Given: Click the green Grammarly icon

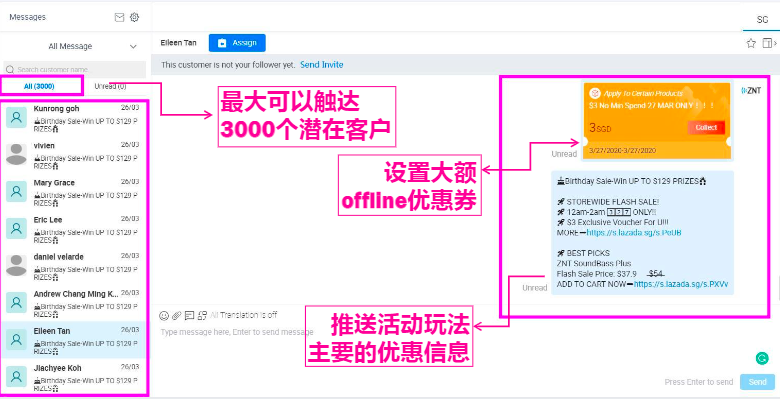Looking at the screenshot, I should click(762, 358).
